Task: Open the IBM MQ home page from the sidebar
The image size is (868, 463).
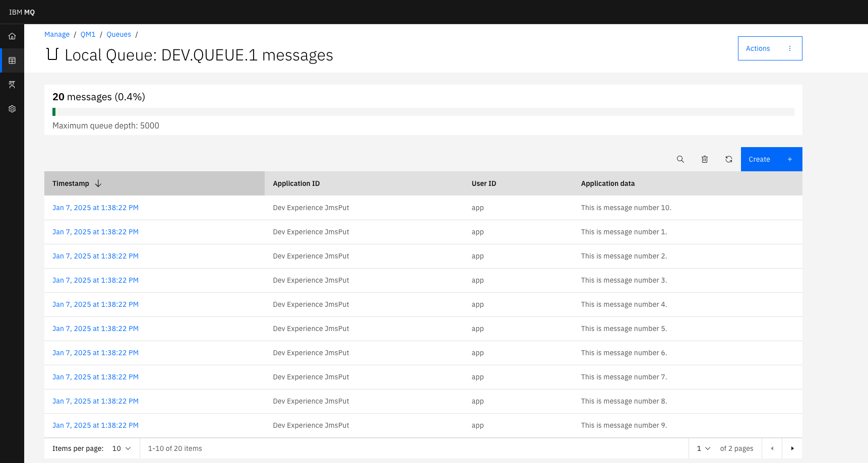Action: 12,36
